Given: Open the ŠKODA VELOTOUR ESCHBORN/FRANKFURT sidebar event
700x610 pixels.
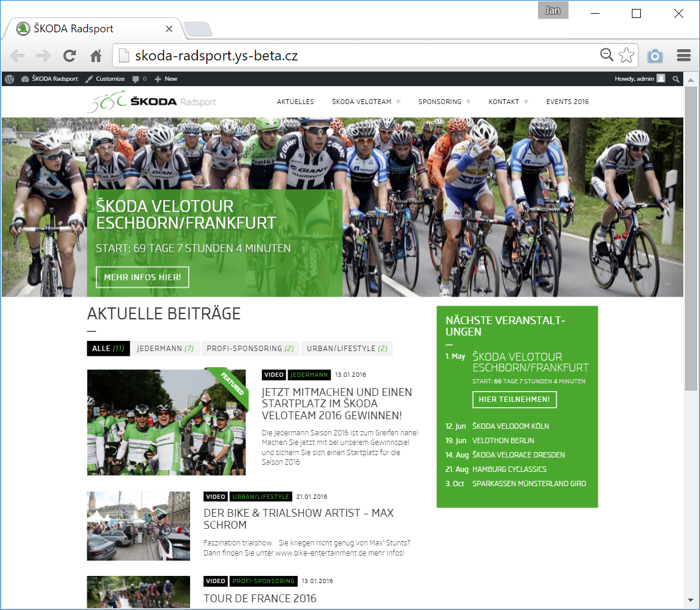Looking at the screenshot, I should click(531, 362).
